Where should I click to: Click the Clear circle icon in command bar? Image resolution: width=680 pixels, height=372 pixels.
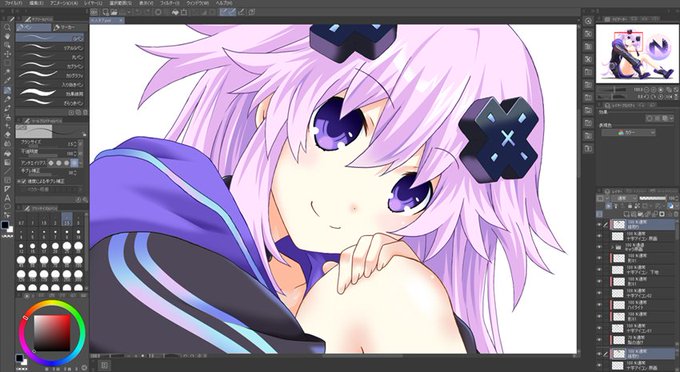tap(158, 12)
